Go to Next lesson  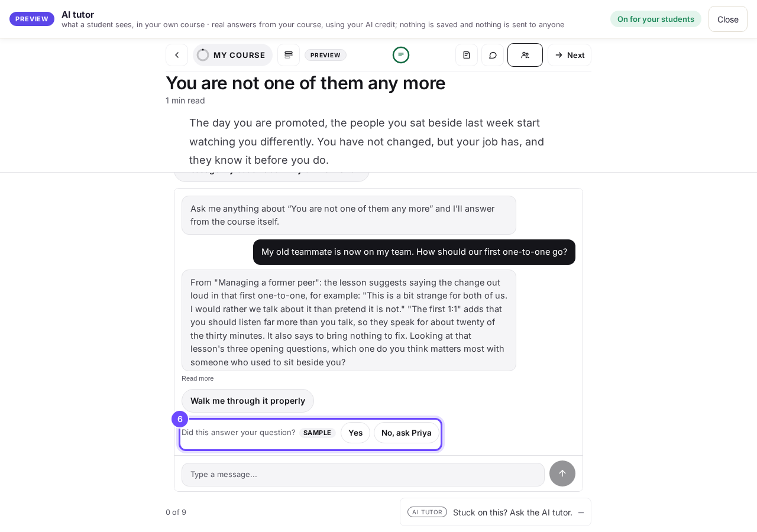[x=570, y=55]
